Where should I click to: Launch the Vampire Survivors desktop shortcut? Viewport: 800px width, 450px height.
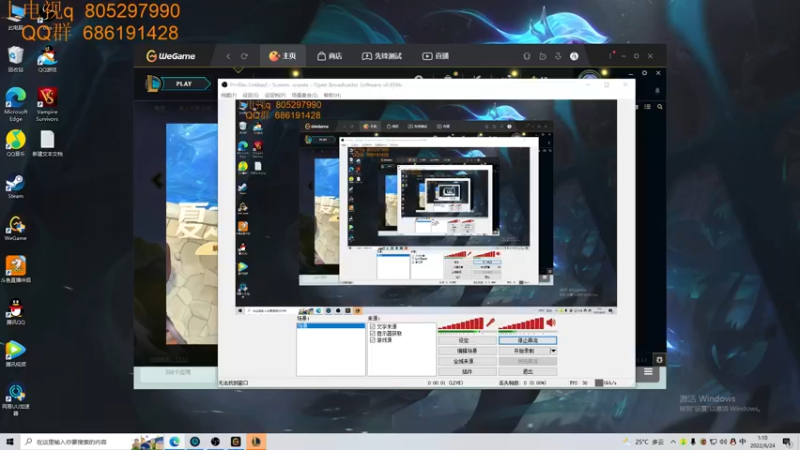click(x=47, y=105)
